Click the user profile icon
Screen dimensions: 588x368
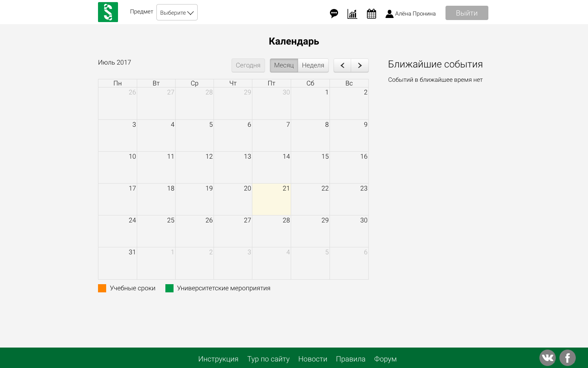tap(389, 13)
